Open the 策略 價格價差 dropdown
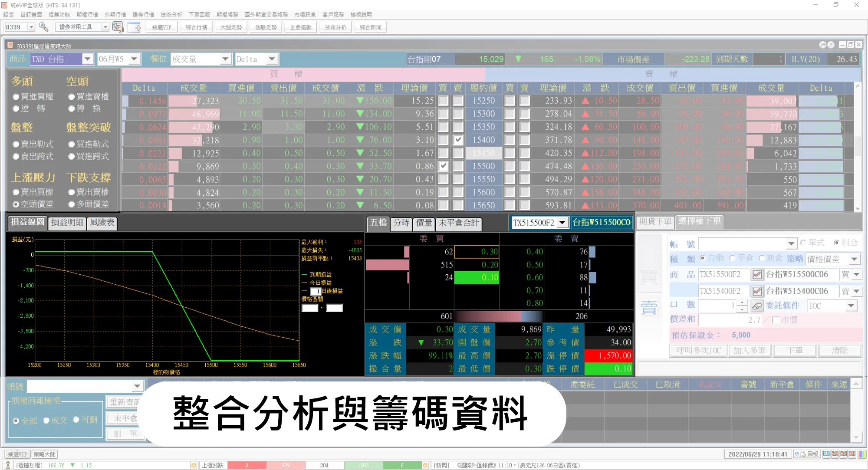This screenshot has height=470, width=868. pos(854,259)
